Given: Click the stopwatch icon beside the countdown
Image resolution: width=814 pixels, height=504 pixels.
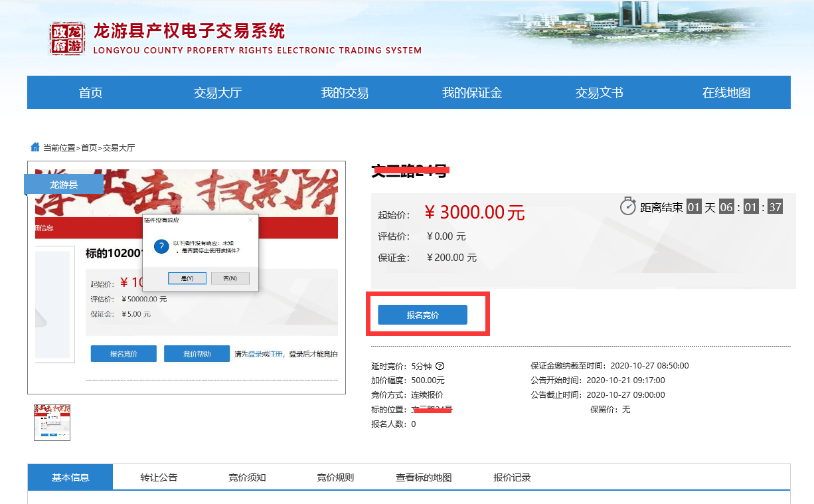Looking at the screenshot, I should [627, 207].
